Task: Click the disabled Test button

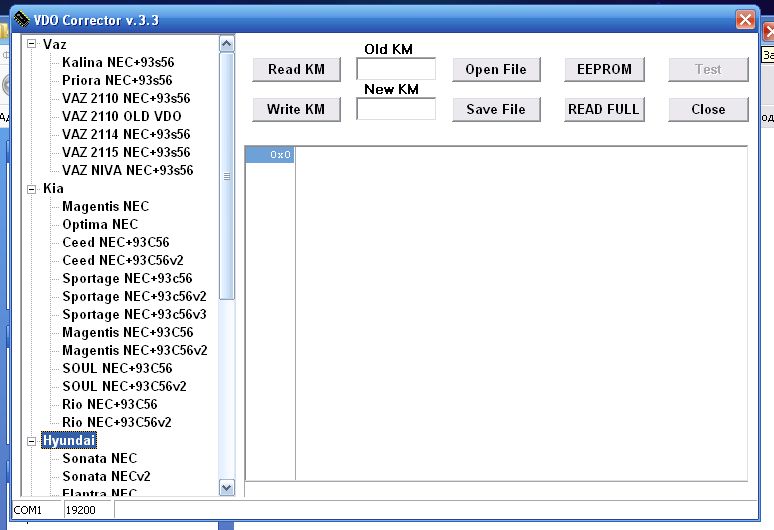Action: point(708,70)
